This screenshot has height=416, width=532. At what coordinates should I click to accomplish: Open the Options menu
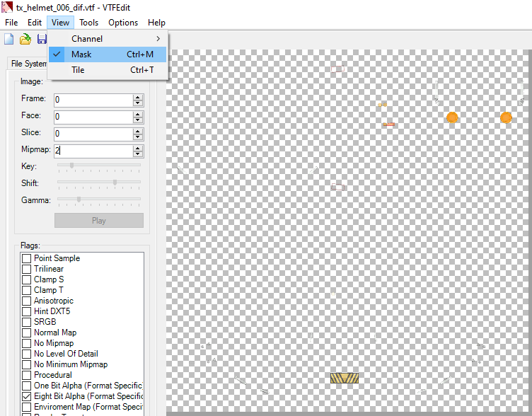(x=123, y=23)
